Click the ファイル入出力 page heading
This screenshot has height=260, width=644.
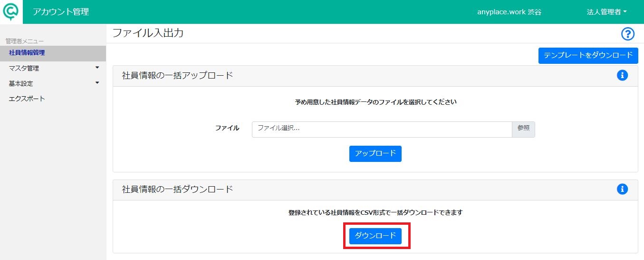[148, 33]
